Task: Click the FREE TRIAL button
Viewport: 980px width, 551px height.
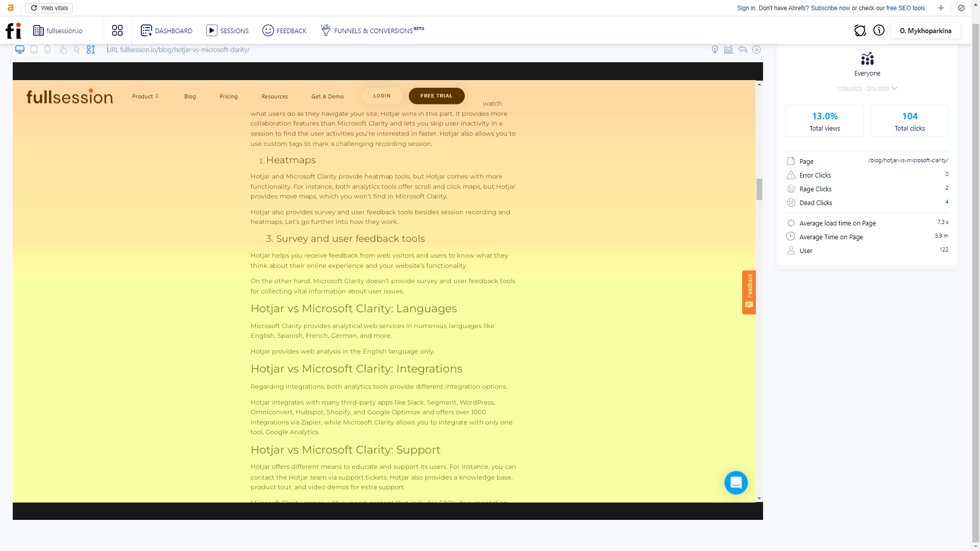Action: [x=436, y=96]
